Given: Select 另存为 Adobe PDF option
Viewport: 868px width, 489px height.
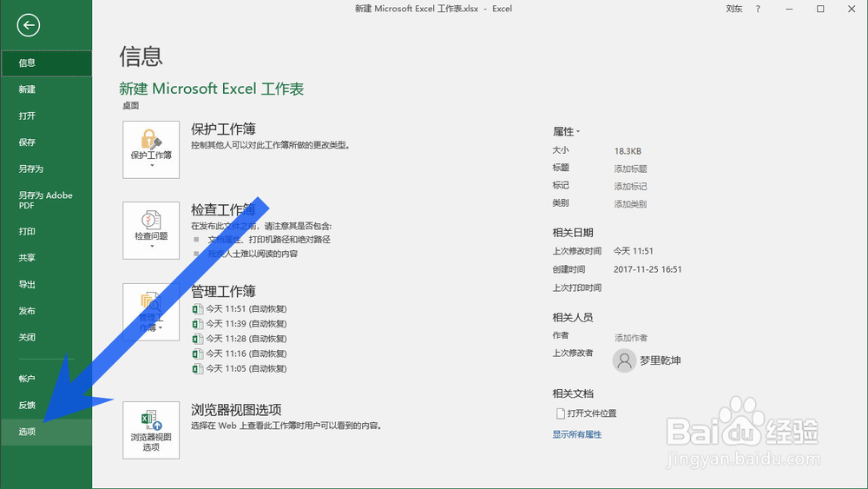Looking at the screenshot, I should (x=47, y=200).
